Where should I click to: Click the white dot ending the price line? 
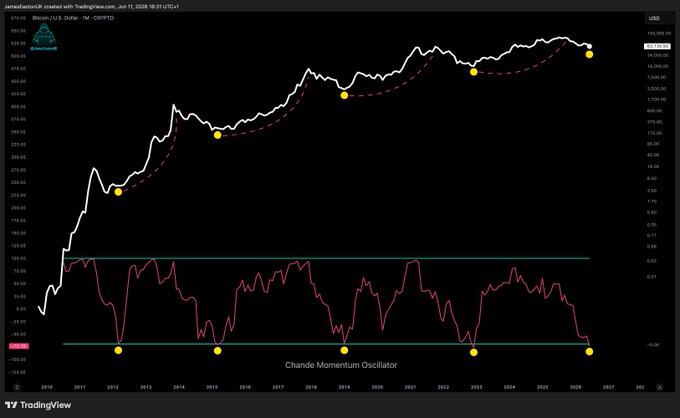[x=589, y=46]
